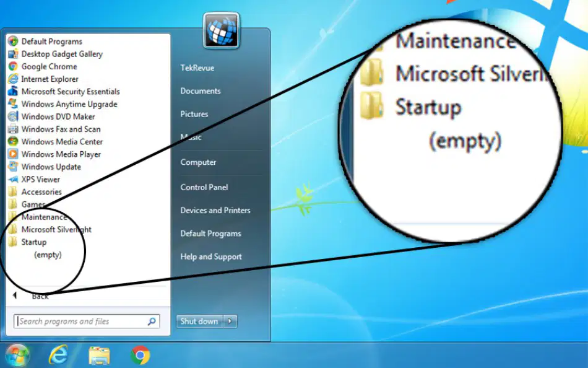Click the "Windows Media Center" label
This screenshot has height=368, width=588.
click(x=62, y=142)
